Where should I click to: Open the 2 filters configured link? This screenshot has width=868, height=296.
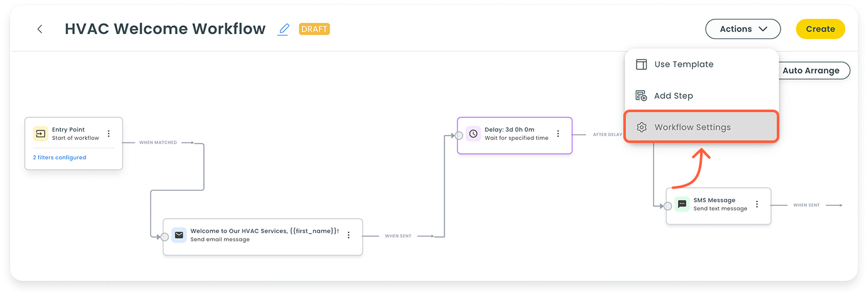point(60,157)
